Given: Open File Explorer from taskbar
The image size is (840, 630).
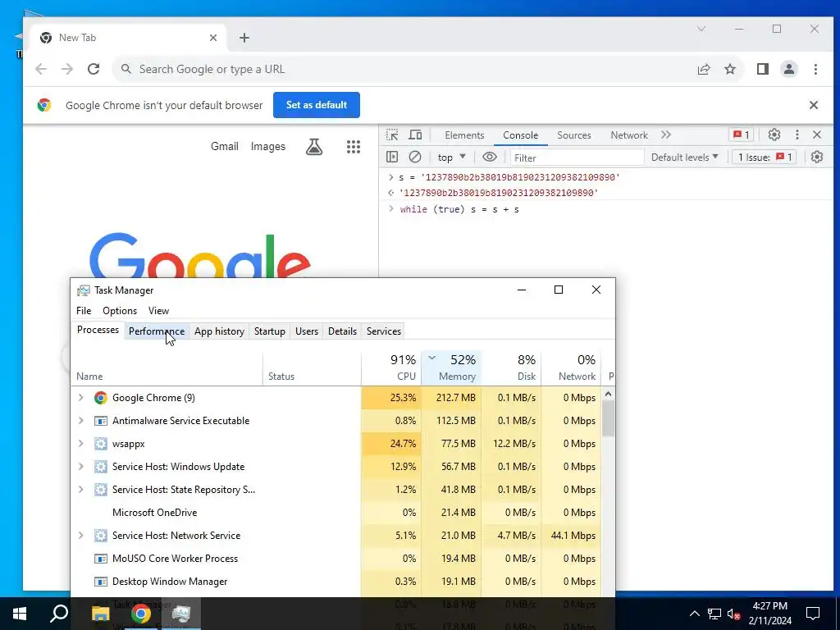Looking at the screenshot, I should click(100, 614).
